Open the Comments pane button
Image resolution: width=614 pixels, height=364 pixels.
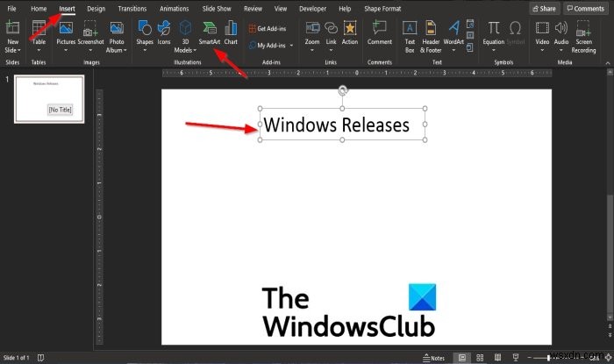(x=586, y=8)
